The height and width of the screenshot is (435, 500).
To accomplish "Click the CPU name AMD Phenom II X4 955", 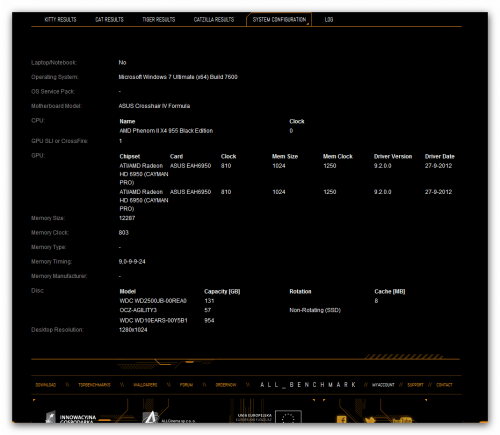I will click(x=166, y=131).
